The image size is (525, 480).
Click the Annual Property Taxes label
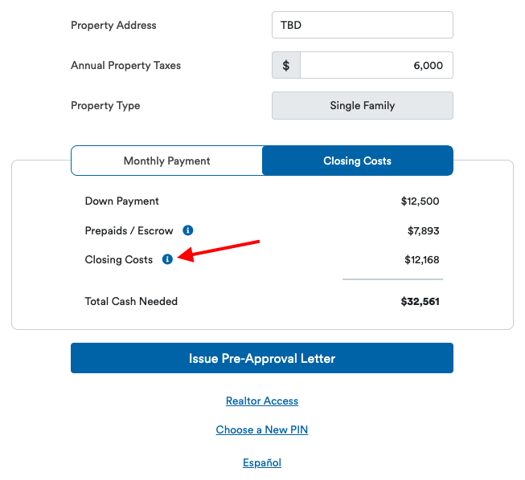[x=126, y=65]
